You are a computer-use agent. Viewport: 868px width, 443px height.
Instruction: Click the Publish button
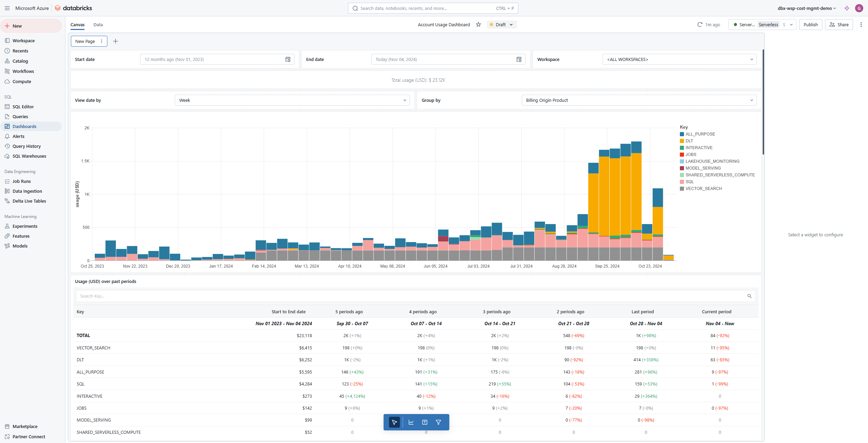810,24
